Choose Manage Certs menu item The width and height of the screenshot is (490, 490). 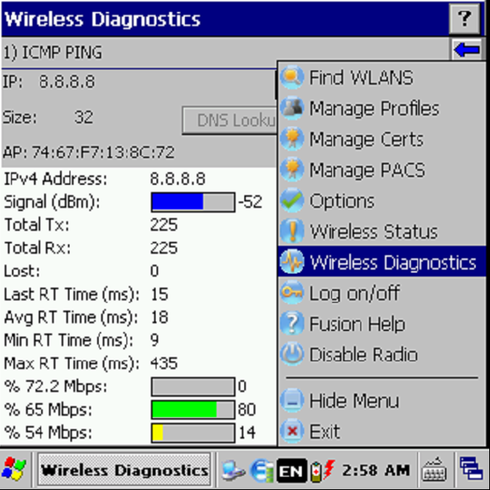click(x=382, y=139)
